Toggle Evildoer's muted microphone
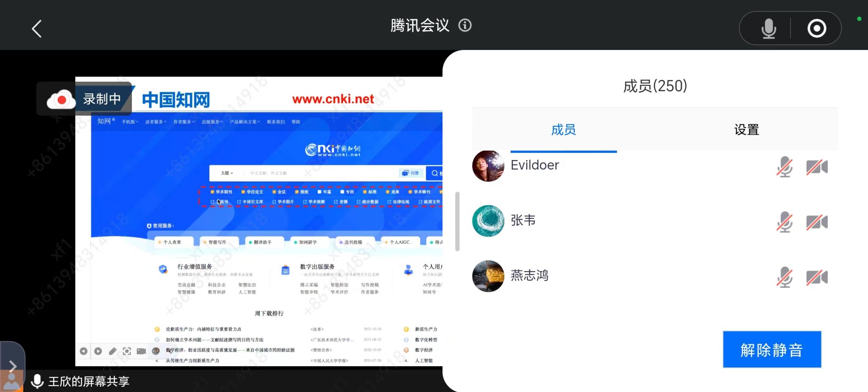868x392 pixels. [x=785, y=167]
